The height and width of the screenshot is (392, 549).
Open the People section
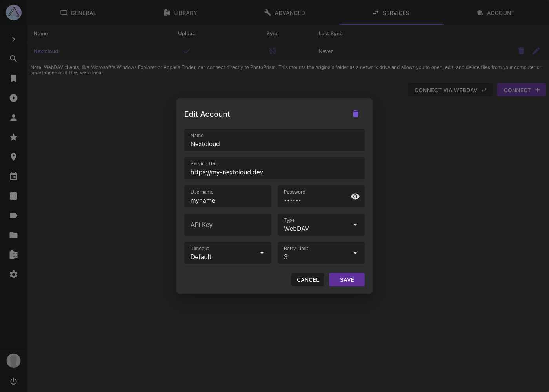(x=13, y=117)
